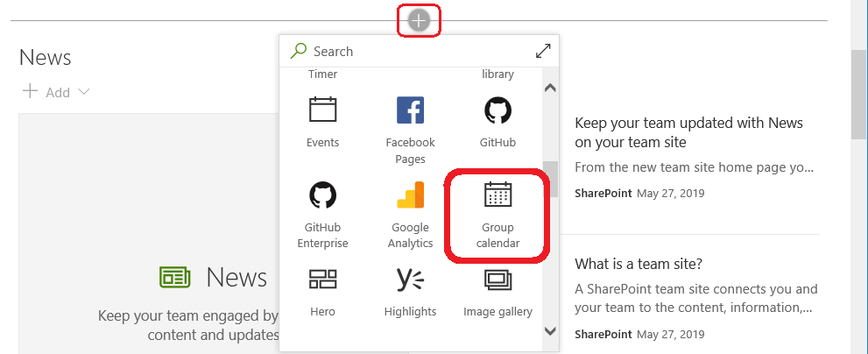Image resolution: width=868 pixels, height=354 pixels.
Task: Add the Events web part
Action: (322, 123)
